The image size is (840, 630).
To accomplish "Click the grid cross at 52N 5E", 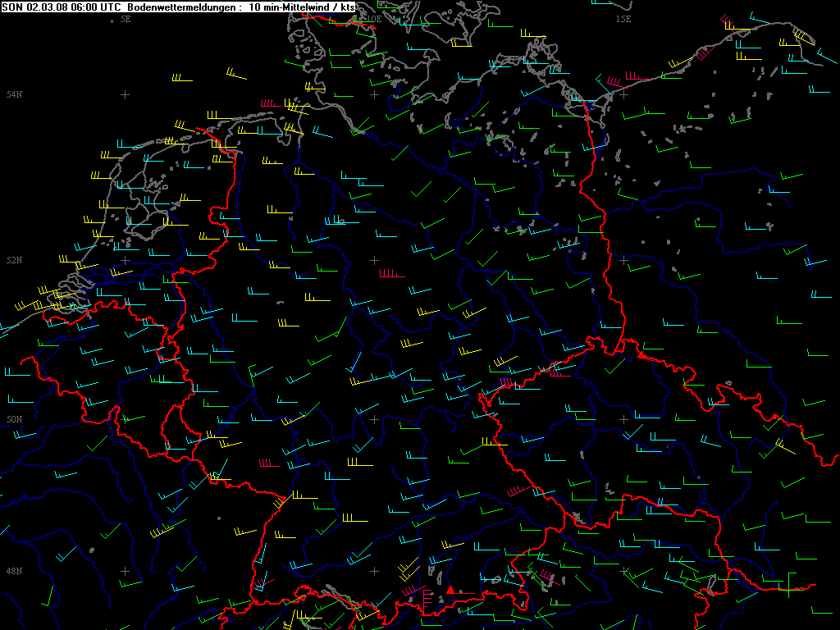I will coord(125,260).
